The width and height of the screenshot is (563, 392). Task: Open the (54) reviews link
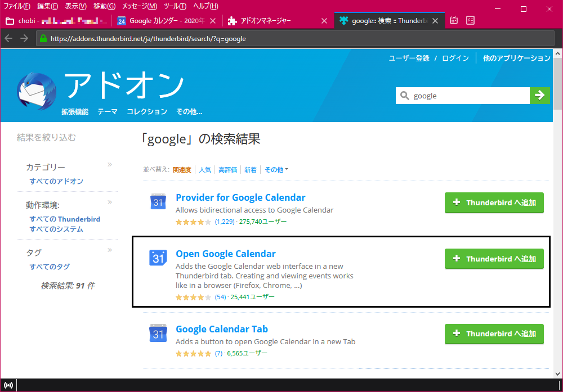click(x=221, y=297)
